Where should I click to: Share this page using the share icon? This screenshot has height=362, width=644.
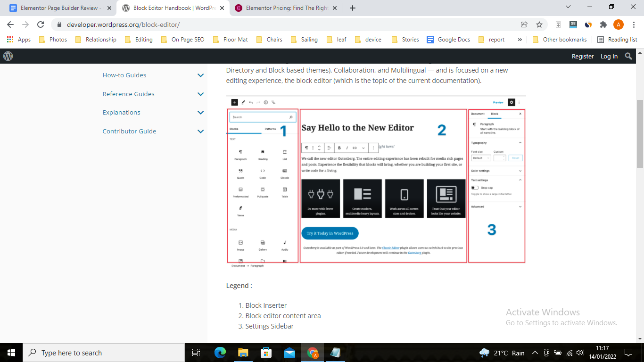tap(524, 25)
